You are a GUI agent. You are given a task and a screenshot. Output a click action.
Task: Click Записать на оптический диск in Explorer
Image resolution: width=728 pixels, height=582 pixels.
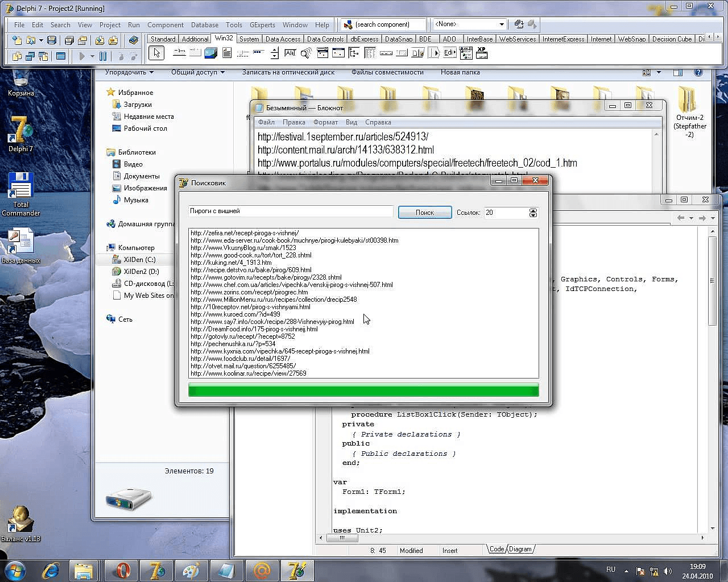(x=288, y=73)
